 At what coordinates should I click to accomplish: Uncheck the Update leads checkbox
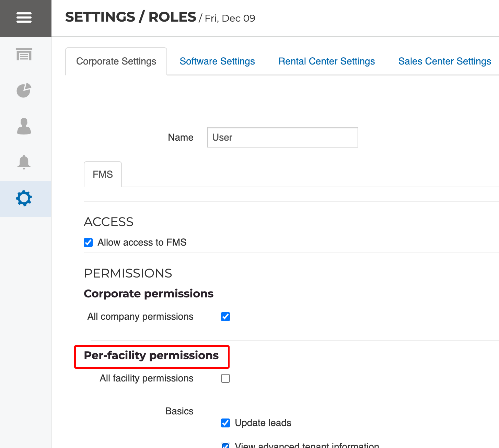click(225, 423)
